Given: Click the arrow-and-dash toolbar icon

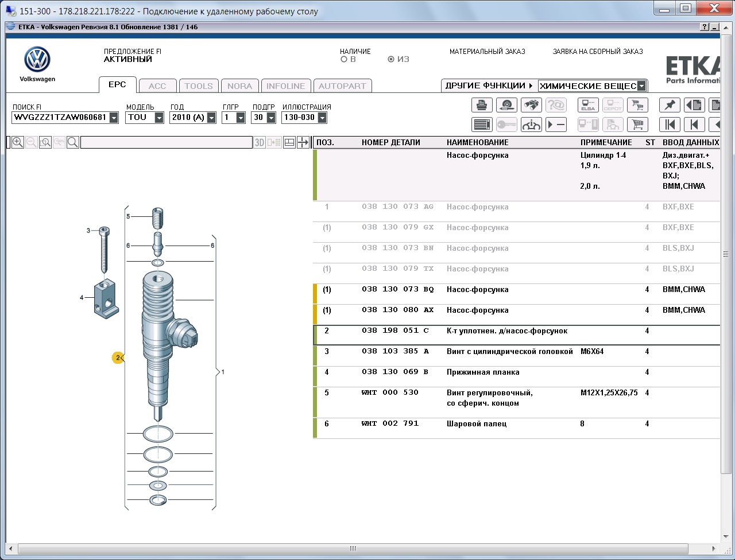Looking at the screenshot, I should click(x=556, y=124).
